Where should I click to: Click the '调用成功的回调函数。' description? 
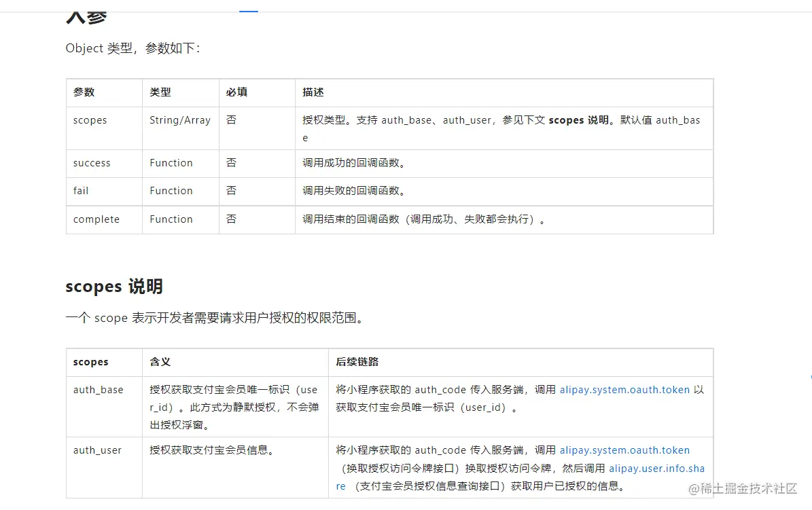[x=355, y=163]
